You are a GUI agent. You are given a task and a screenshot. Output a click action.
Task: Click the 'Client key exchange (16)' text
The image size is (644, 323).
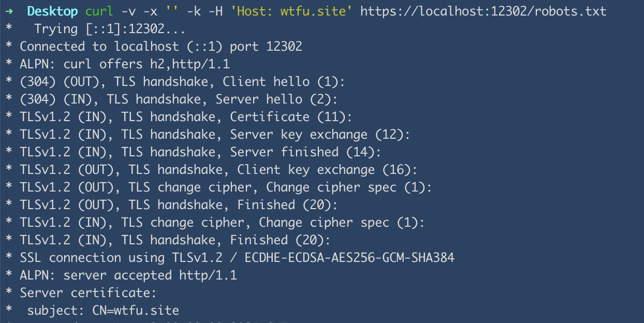click(327, 170)
